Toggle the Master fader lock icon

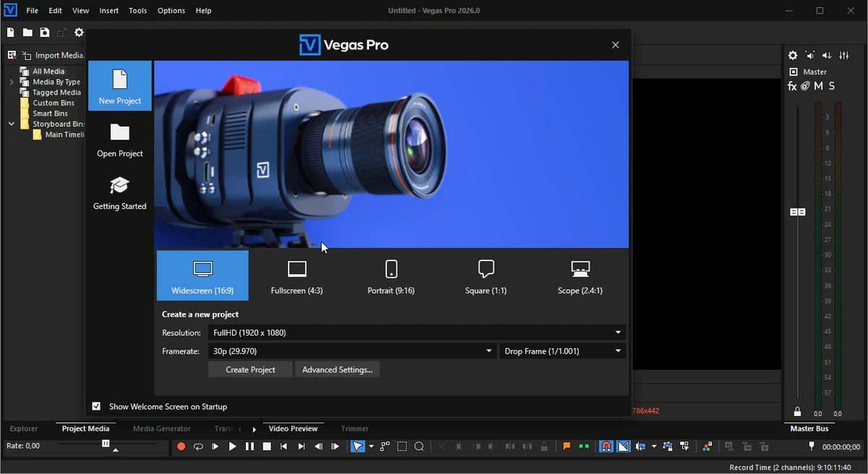click(797, 412)
